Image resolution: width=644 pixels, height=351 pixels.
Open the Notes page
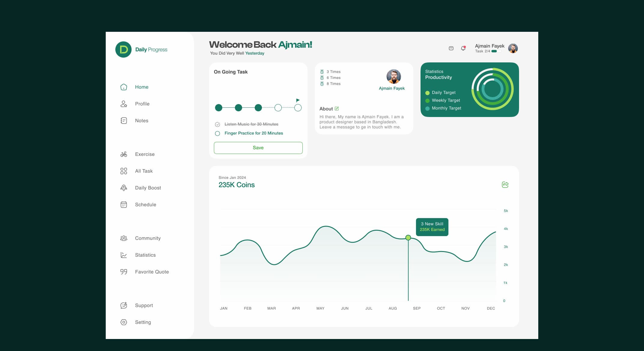coord(141,120)
